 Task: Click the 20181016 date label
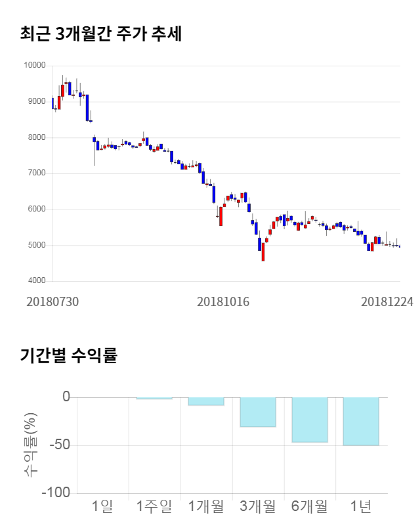(x=224, y=301)
